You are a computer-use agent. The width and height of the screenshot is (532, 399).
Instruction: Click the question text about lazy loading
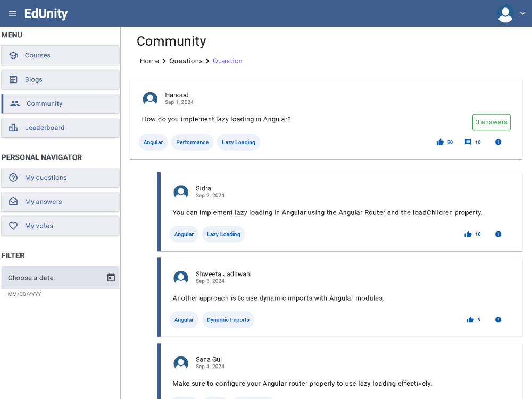click(x=216, y=119)
